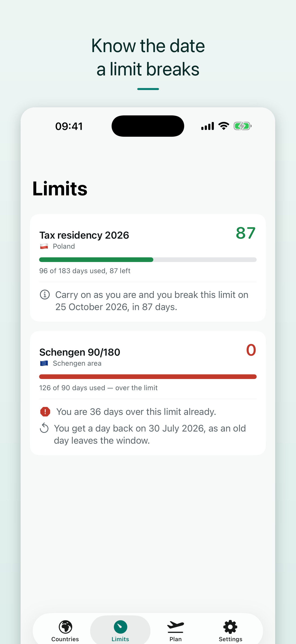The image size is (296, 644).
Task: Open the Countries globe tab icon
Action: pos(65,627)
